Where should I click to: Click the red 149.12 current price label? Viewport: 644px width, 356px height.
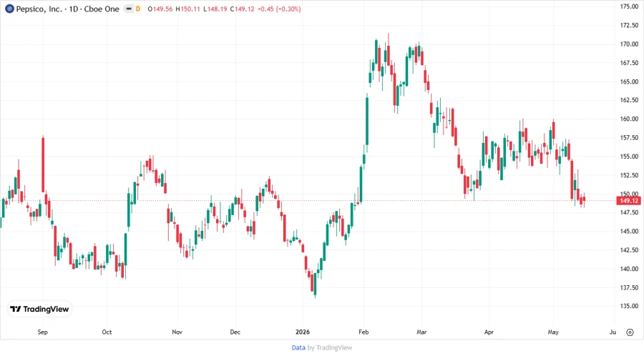point(629,201)
